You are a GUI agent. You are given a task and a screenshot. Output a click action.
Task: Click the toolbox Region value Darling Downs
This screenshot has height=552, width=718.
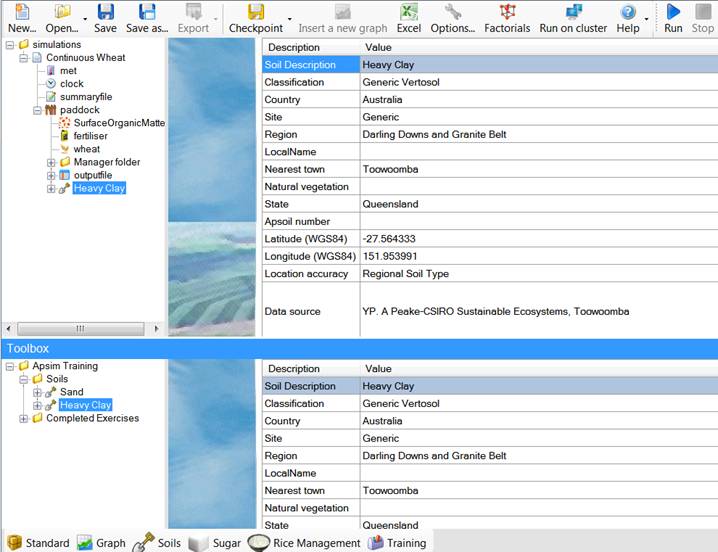[x=539, y=456]
